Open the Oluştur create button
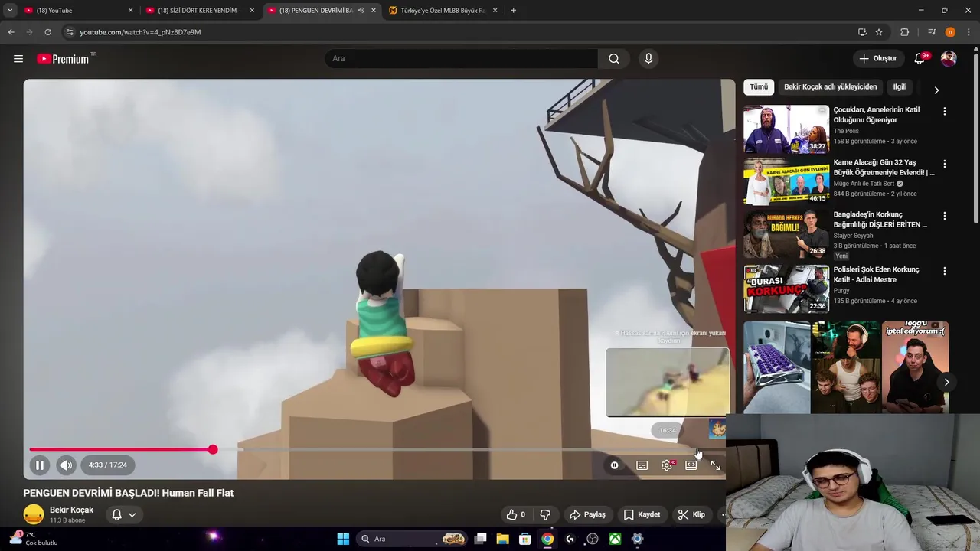Image resolution: width=980 pixels, height=551 pixels. pos(878,59)
